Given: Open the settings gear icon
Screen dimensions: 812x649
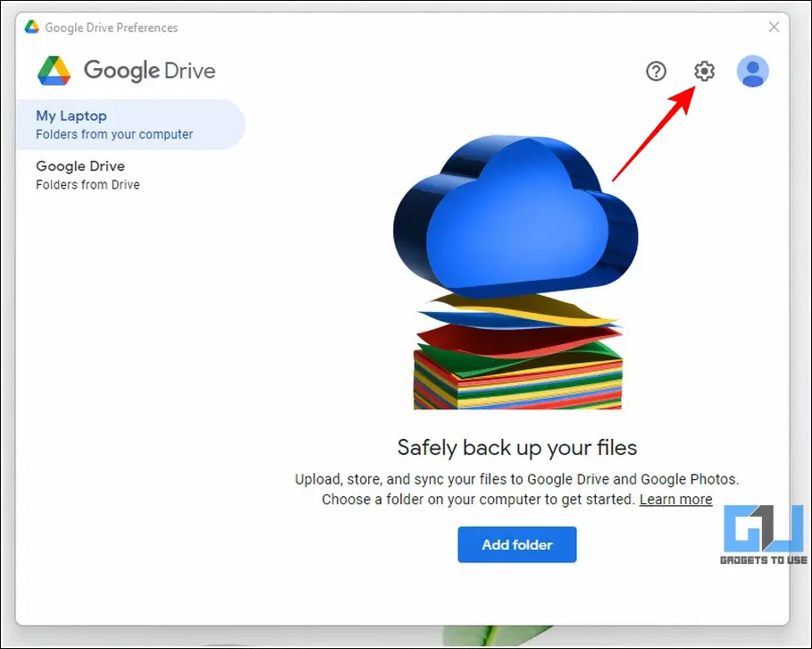Looking at the screenshot, I should point(704,71).
